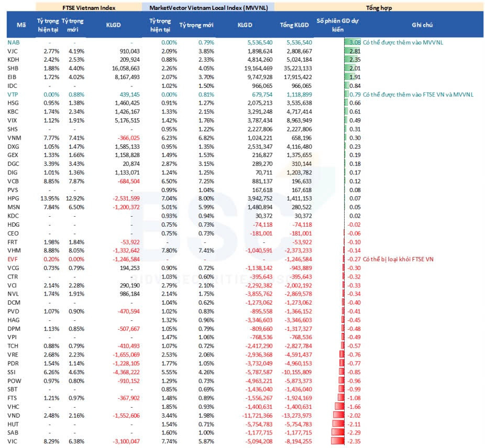The image size is (485, 448).
Task: Select the -1,246,584 KLGD value for EVF
Action: (x=127, y=259)
